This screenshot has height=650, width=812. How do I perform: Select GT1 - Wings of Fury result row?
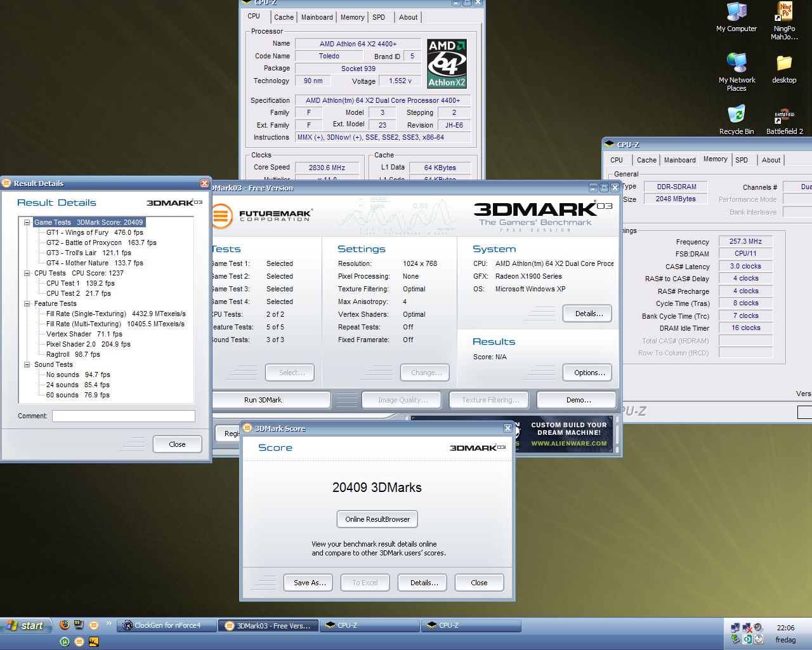coord(95,232)
